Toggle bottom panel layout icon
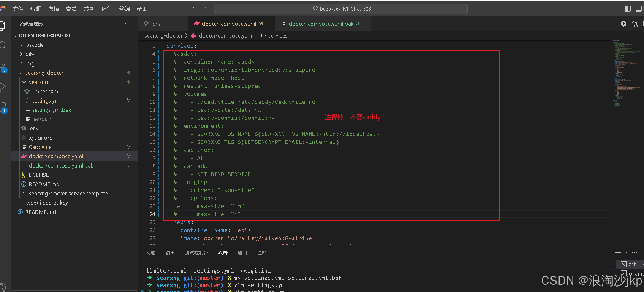This screenshot has height=292, width=644. (639, 9)
